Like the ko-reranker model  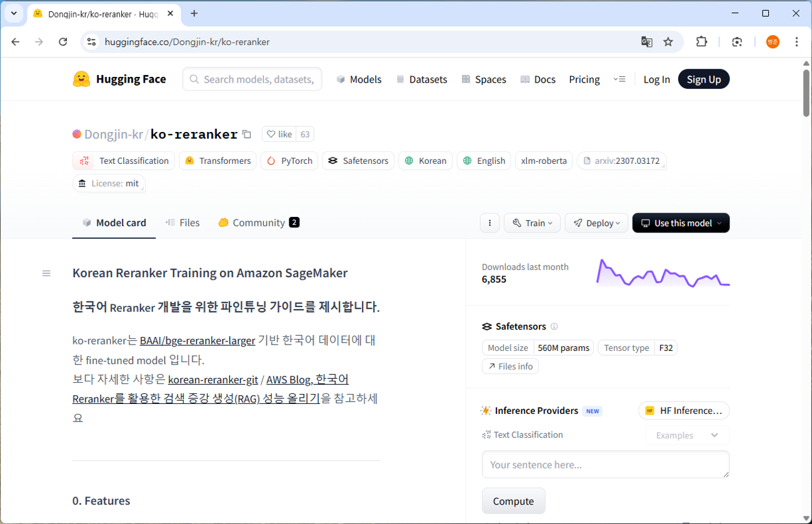(x=279, y=134)
